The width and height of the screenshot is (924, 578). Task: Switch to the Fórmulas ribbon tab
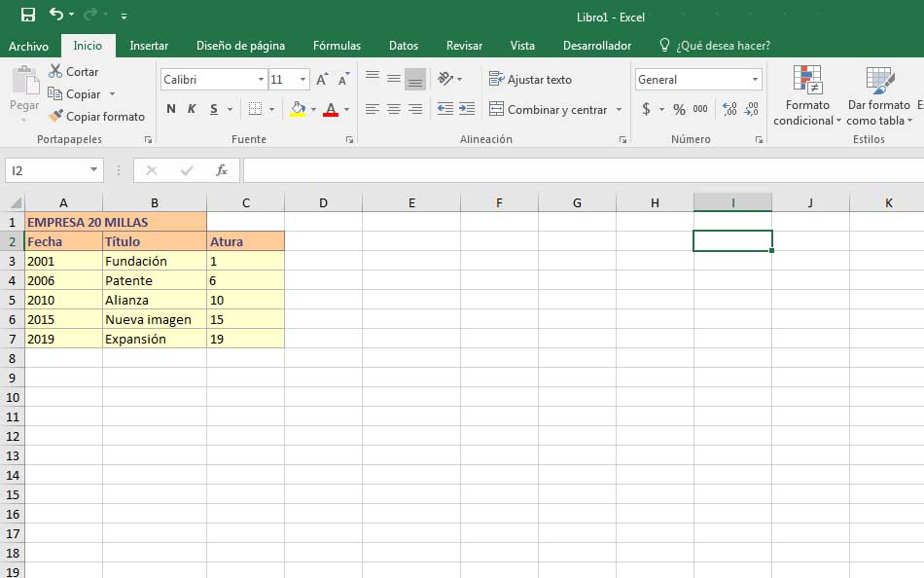coord(336,45)
